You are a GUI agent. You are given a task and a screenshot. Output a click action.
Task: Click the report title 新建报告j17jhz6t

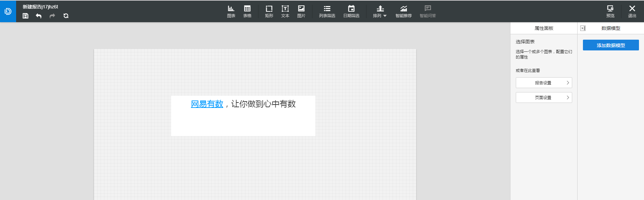coord(40,7)
